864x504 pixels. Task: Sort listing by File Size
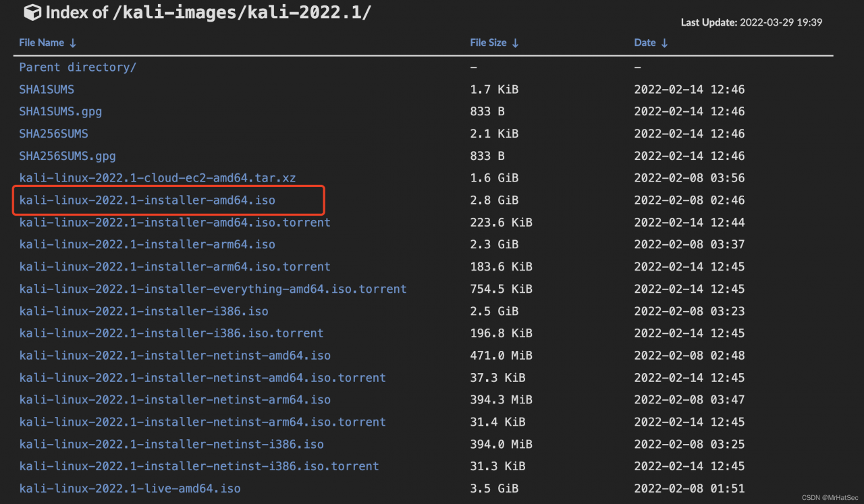click(495, 43)
